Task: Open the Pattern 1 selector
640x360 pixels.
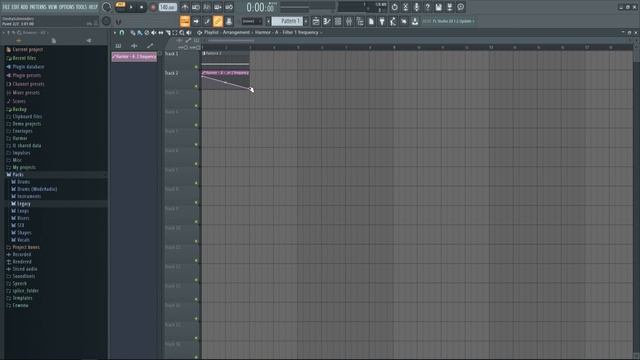Action: [287, 21]
